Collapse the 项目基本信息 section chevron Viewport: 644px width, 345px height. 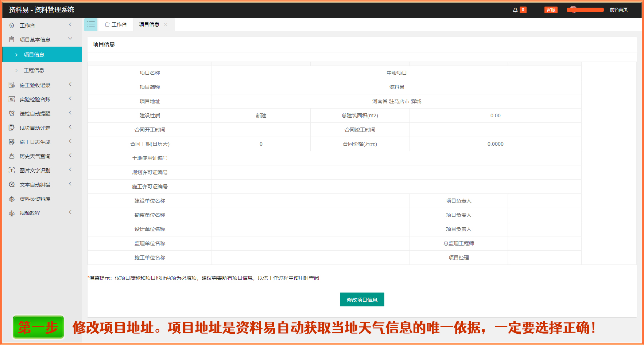point(70,39)
